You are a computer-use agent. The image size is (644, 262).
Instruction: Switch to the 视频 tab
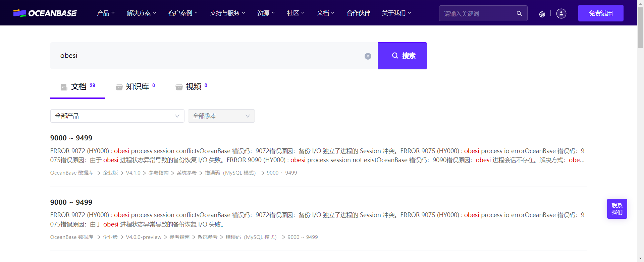pos(191,87)
